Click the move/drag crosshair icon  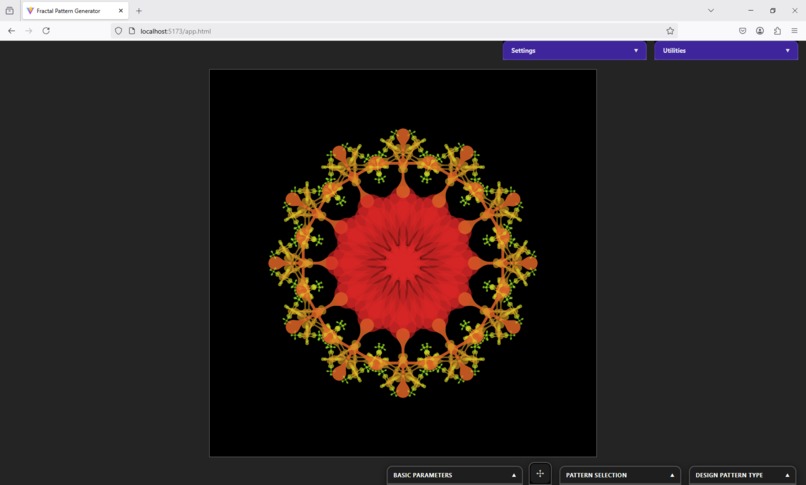pos(540,474)
